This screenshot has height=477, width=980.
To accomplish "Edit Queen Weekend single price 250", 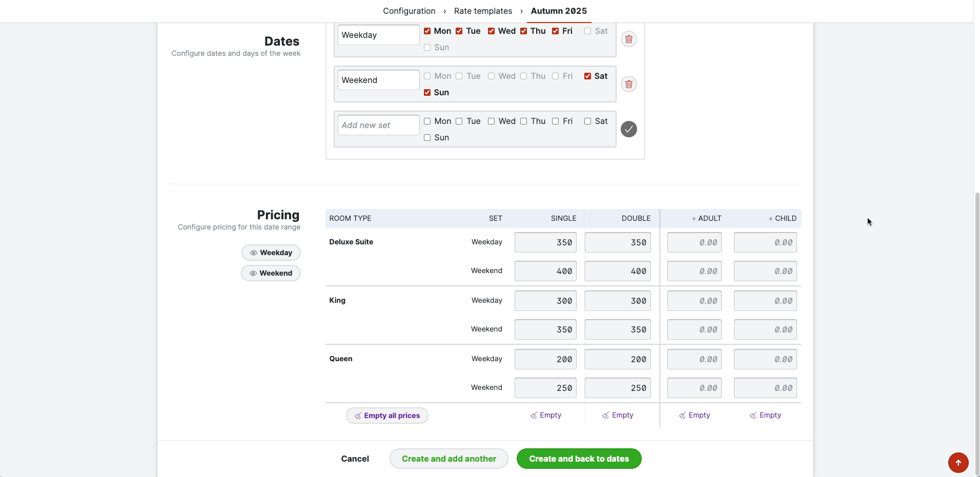I will [546, 388].
